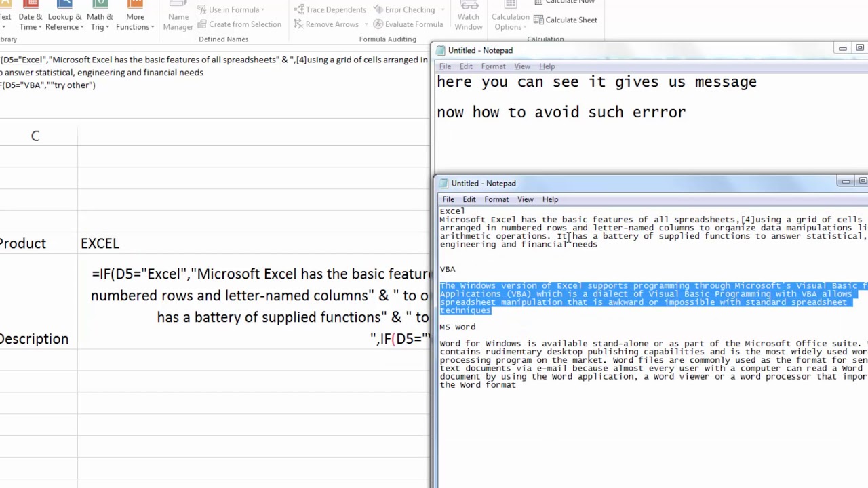Click upper Notepad title bar icon
The width and height of the screenshot is (868, 488).
pos(441,50)
